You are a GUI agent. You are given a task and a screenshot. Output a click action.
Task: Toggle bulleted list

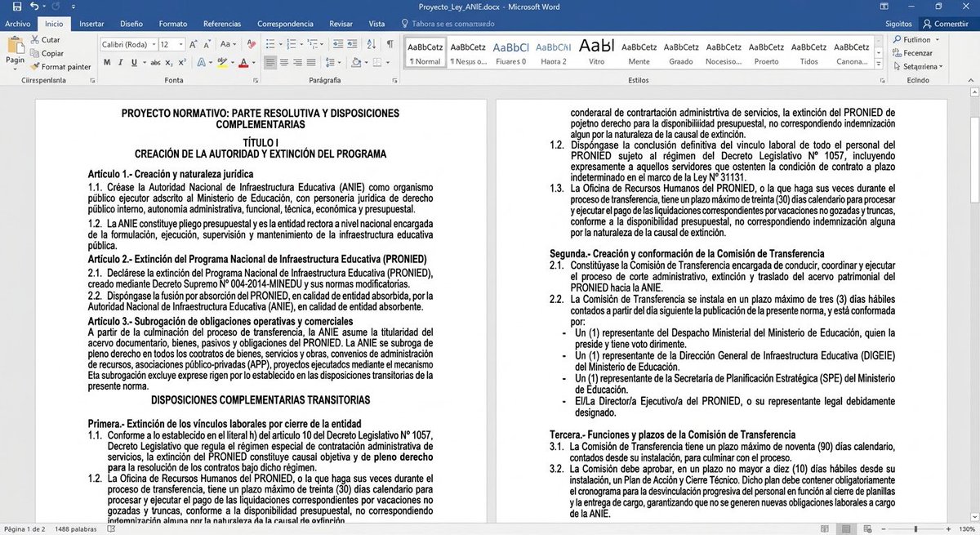coord(270,44)
